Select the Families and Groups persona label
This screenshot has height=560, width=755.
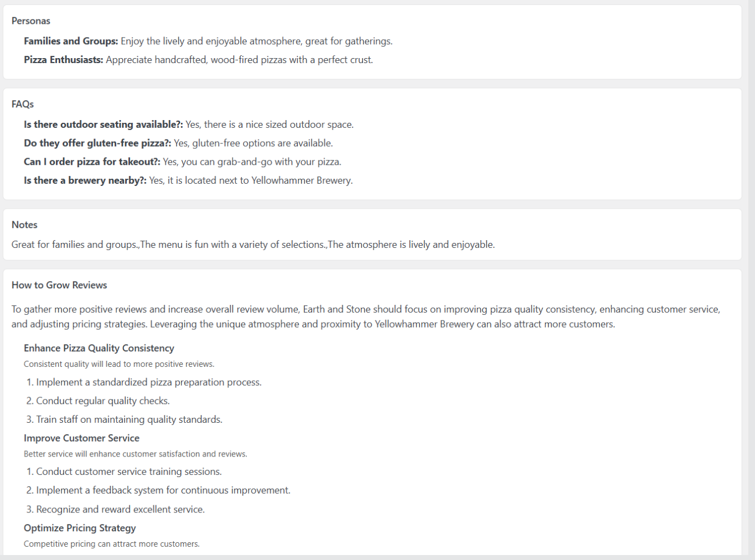pyautogui.click(x=71, y=42)
